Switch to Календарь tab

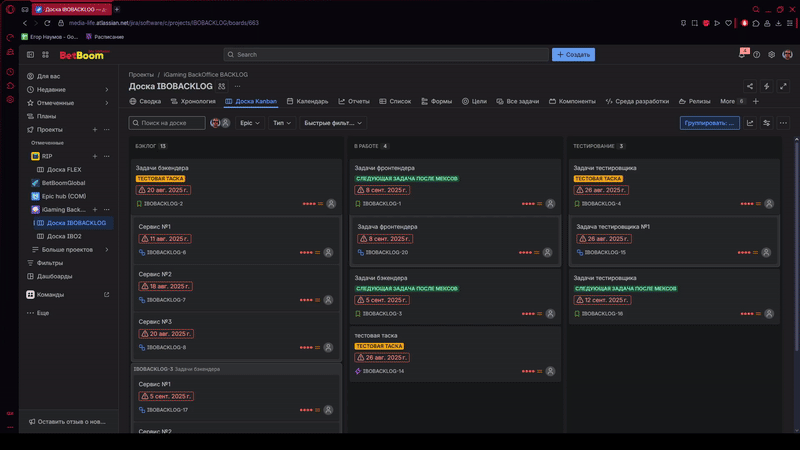tap(307, 102)
